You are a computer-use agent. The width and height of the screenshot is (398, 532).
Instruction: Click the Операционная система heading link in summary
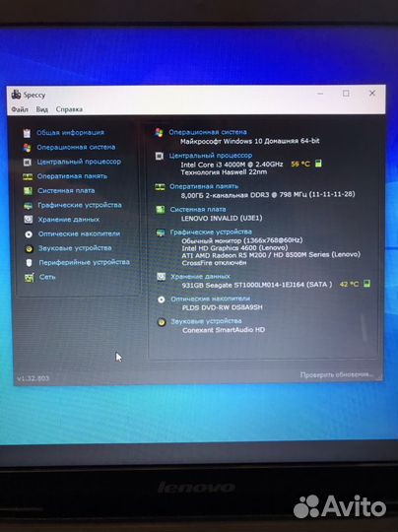[208, 132]
